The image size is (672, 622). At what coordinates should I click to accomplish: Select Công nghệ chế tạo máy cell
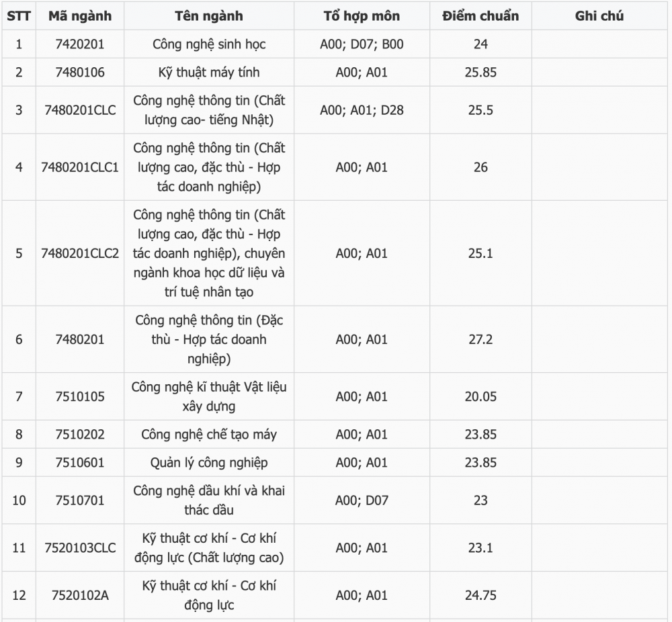209,435
